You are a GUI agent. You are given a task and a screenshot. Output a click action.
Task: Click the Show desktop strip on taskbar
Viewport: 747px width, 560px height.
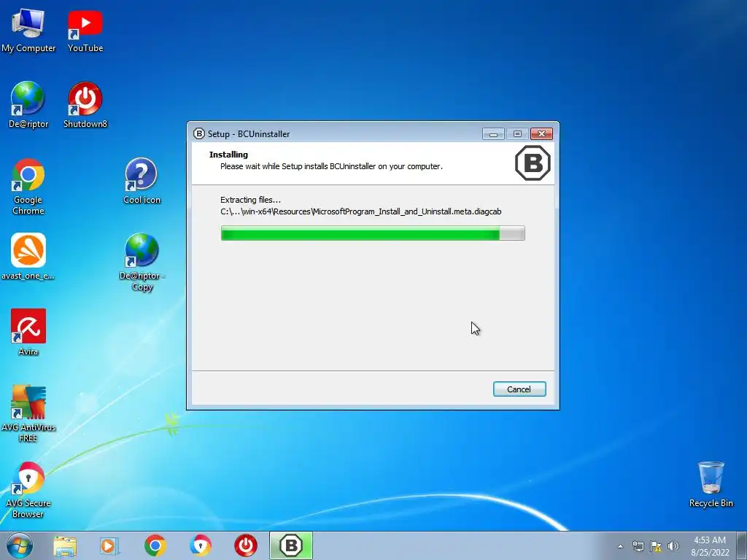pos(742,545)
